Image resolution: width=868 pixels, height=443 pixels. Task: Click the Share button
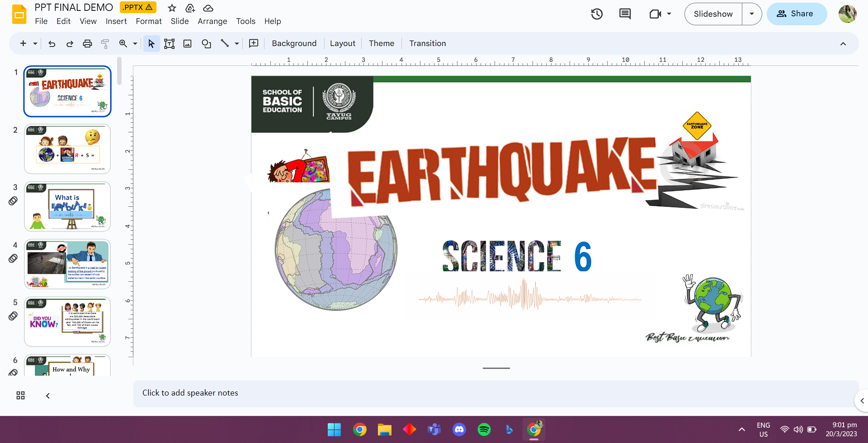[797, 14]
